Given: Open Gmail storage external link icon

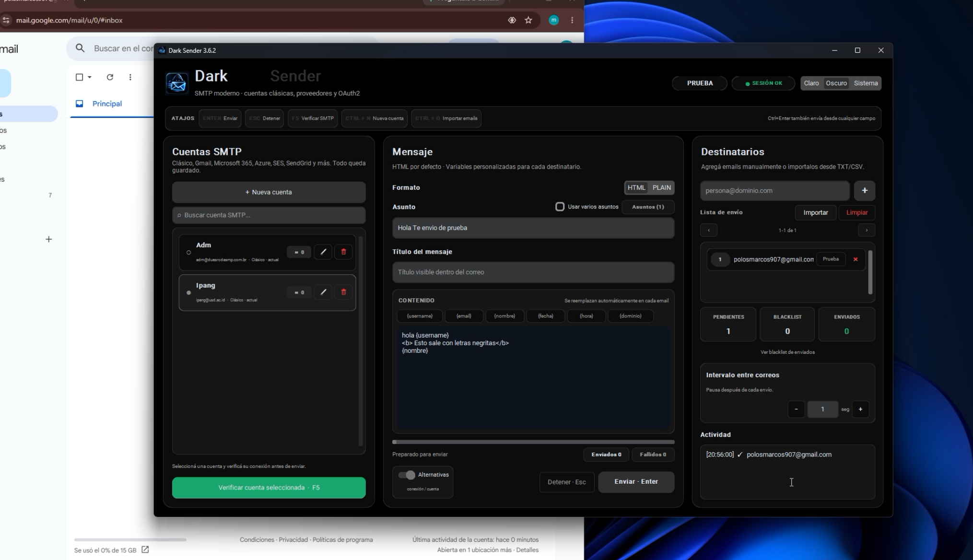Looking at the screenshot, I should coord(145,550).
